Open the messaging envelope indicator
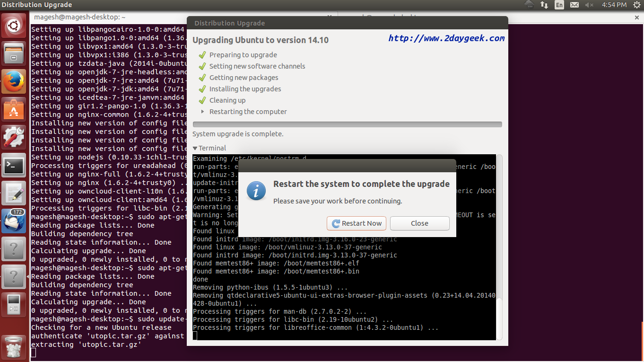644x362 pixels. 574,5
